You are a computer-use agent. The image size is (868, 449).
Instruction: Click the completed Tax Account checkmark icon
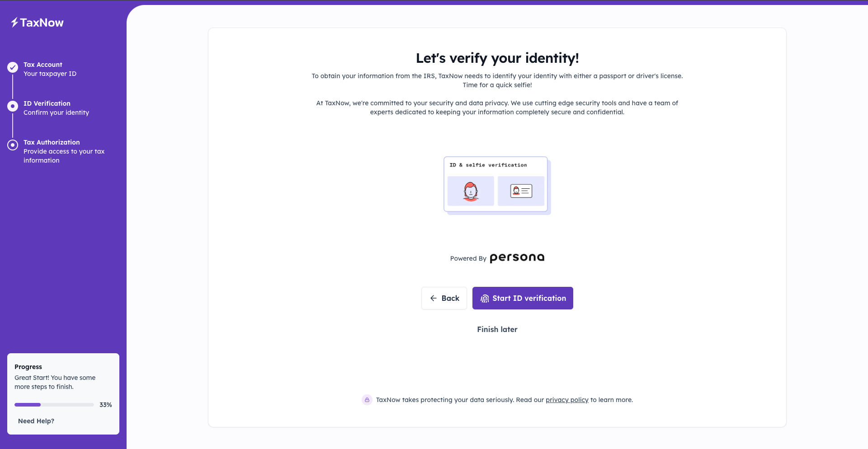click(13, 67)
